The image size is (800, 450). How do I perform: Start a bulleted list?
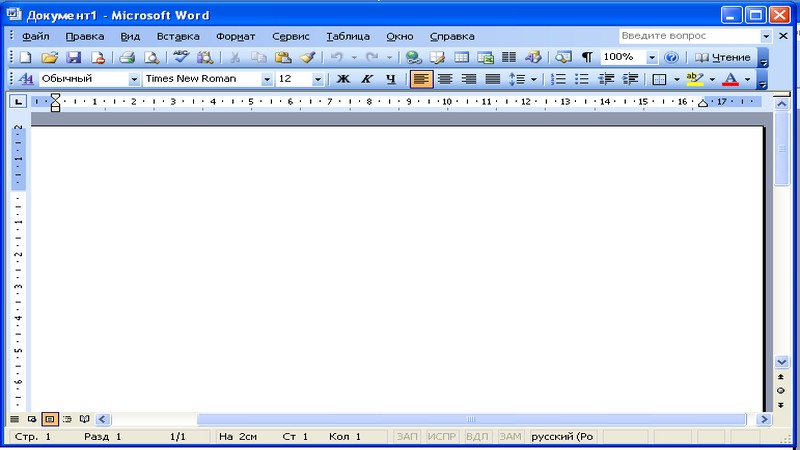pyautogui.click(x=582, y=79)
